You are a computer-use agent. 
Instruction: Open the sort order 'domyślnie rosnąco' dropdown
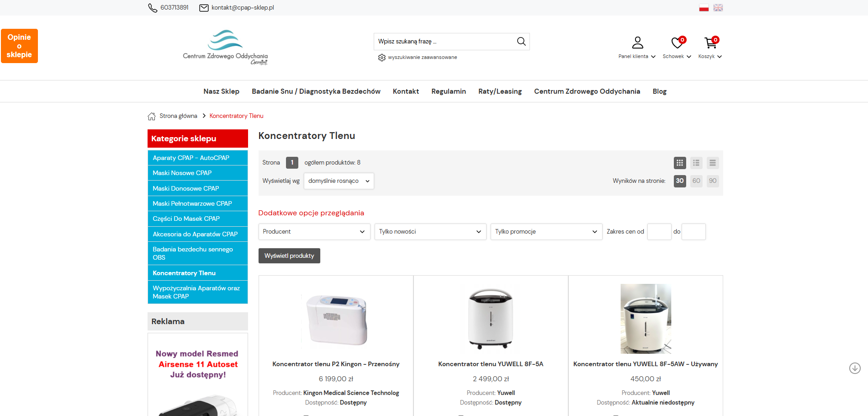[x=339, y=181]
